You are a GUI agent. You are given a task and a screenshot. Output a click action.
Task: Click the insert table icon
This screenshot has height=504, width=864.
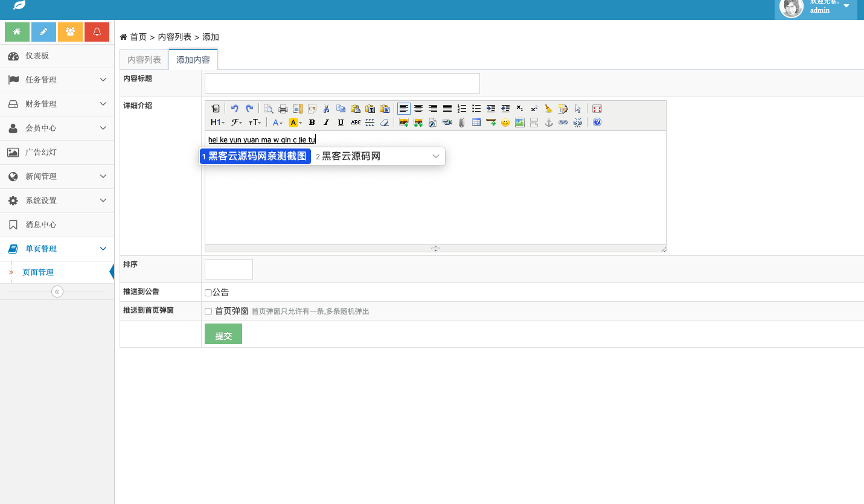coord(476,123)
